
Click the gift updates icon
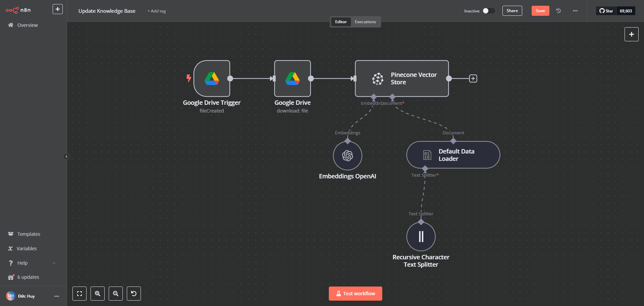(11, 277)
